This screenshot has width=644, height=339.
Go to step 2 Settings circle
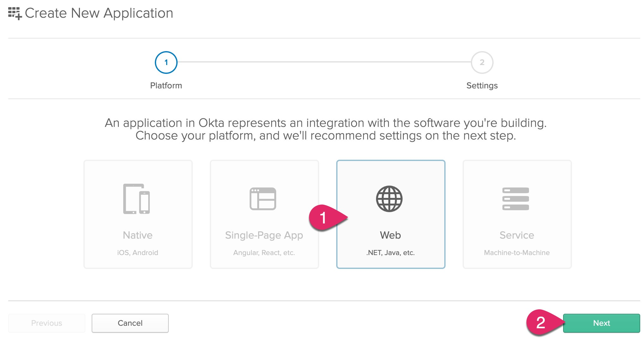pos(482,62)
